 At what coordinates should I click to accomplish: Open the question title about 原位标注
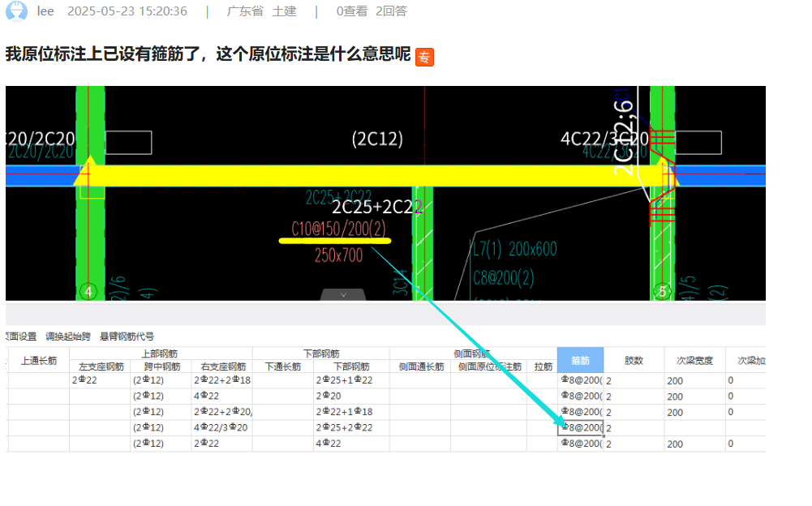click(x=208, y=54)
